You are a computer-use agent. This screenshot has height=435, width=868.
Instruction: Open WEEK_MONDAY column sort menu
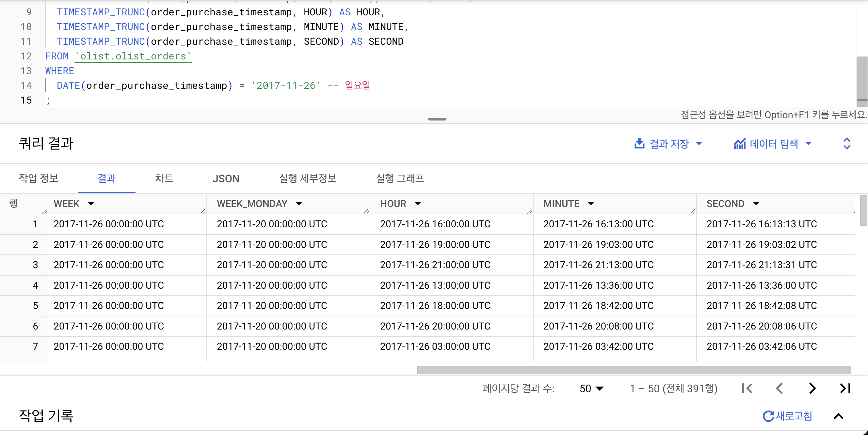pyautogui.click(x=299, y=203)
